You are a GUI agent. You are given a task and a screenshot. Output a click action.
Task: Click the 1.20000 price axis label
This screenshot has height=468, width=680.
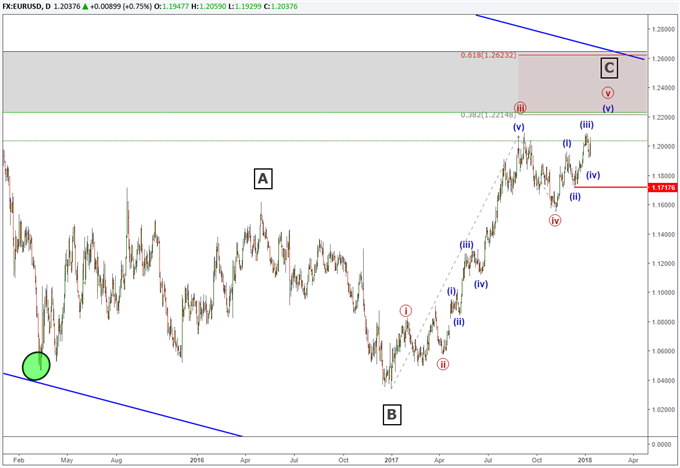tap(663, 146)
